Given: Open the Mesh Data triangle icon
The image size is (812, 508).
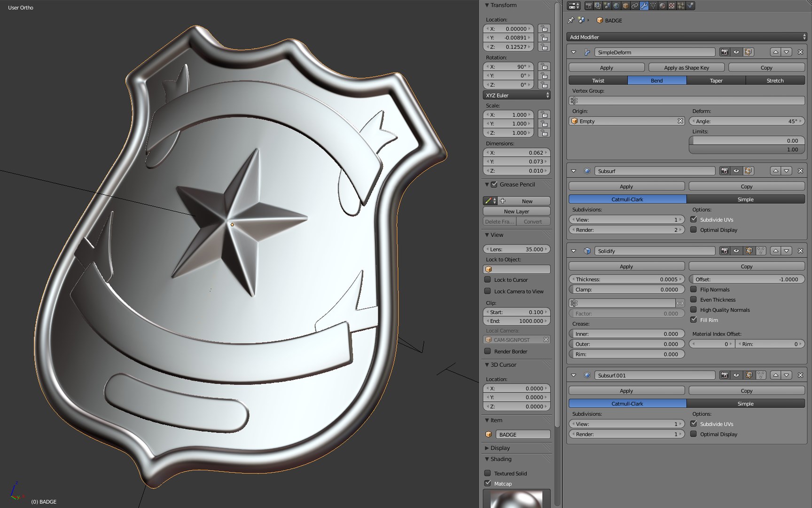Looking at the screenshot, I should pos(653,6).
